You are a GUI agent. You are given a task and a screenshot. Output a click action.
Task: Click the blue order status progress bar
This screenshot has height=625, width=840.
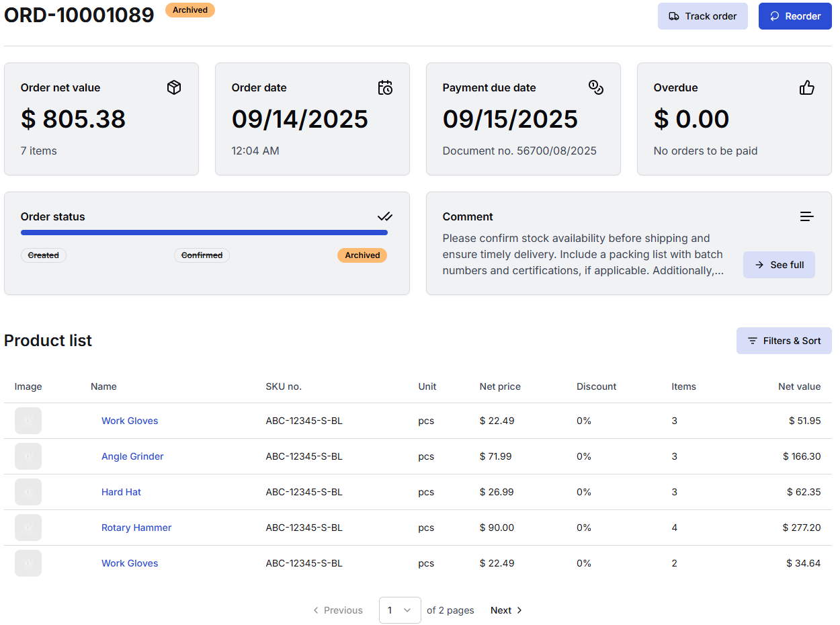pyautogui.click(x=204, y=233)
